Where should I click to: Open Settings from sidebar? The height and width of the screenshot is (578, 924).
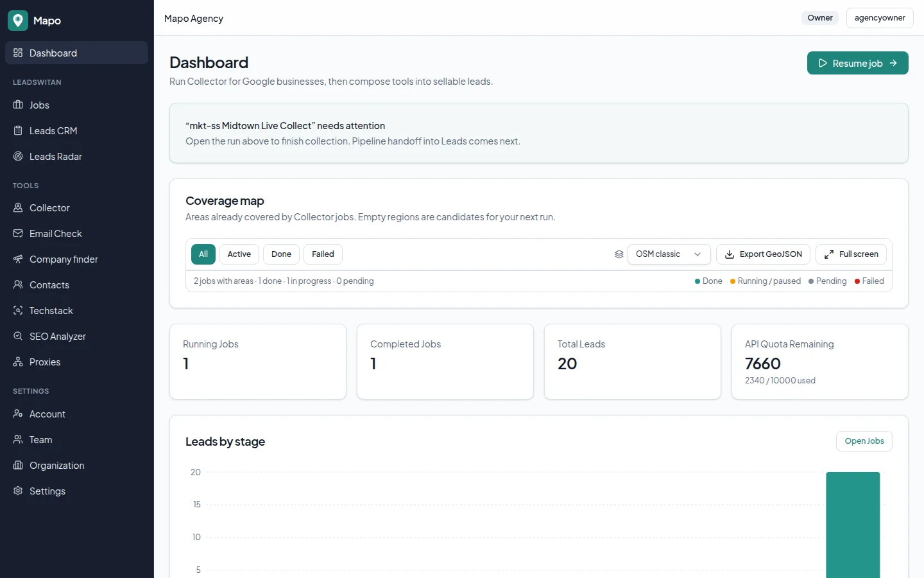(76, 491)
